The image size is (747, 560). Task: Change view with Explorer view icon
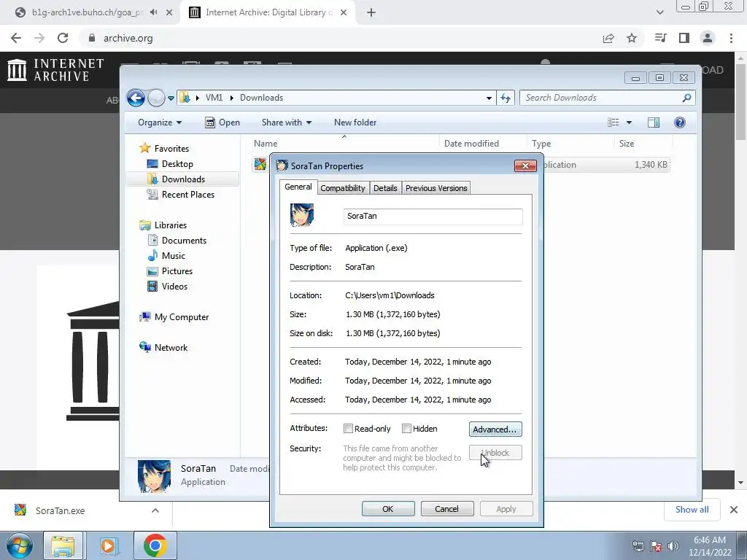[613, 122]
